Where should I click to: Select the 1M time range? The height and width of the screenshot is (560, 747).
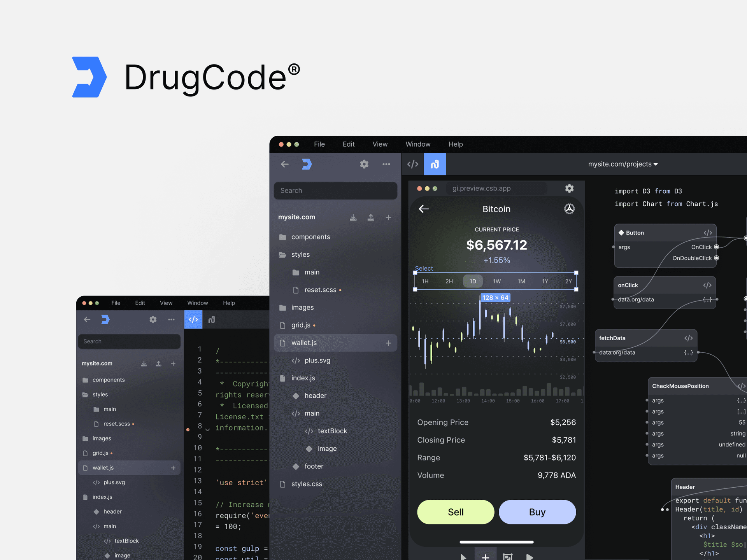coord(521,281)
